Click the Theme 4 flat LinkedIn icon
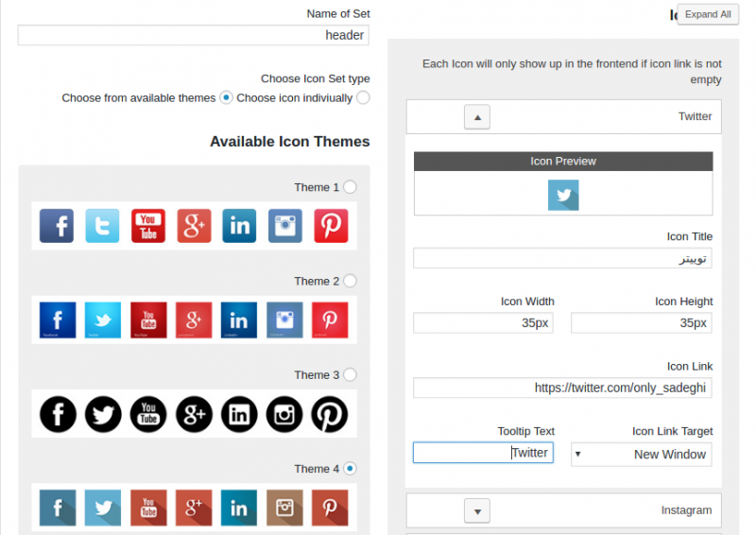The image size is (756, 535). [239, 508]
